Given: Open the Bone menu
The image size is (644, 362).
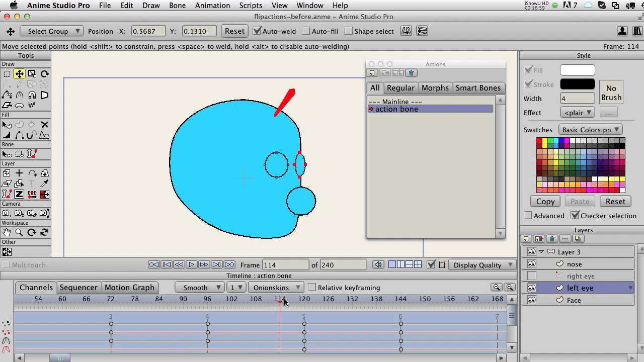Looking at the screenshot, I should pyautogui.click(x=177, y=6).
